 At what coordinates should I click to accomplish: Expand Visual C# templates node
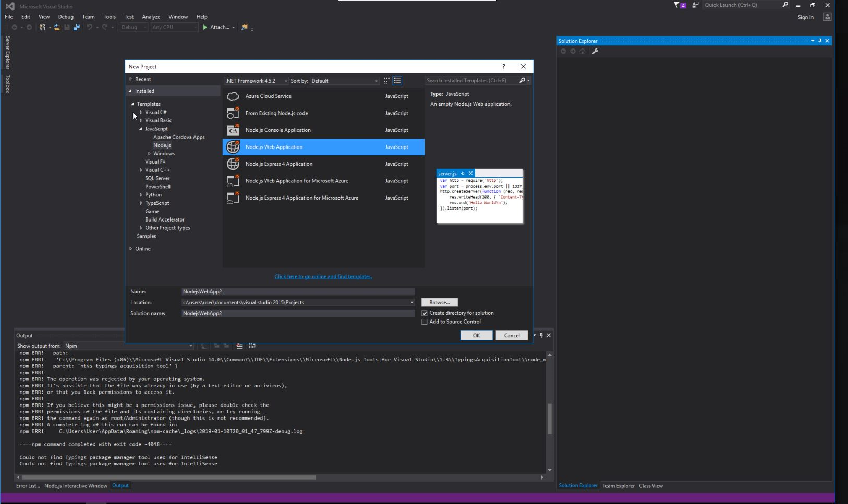point(141,113)
